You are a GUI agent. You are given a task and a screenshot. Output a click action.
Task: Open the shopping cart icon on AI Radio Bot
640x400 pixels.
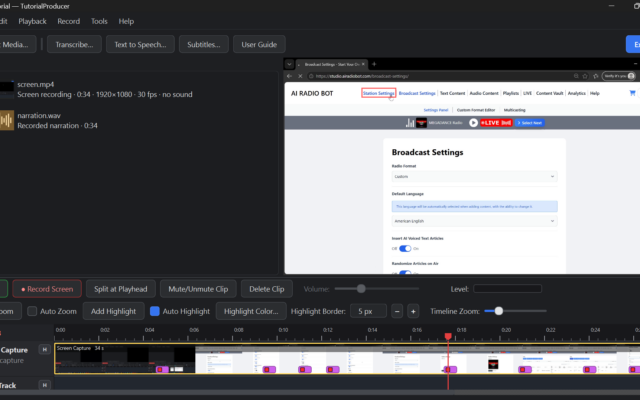632,93
